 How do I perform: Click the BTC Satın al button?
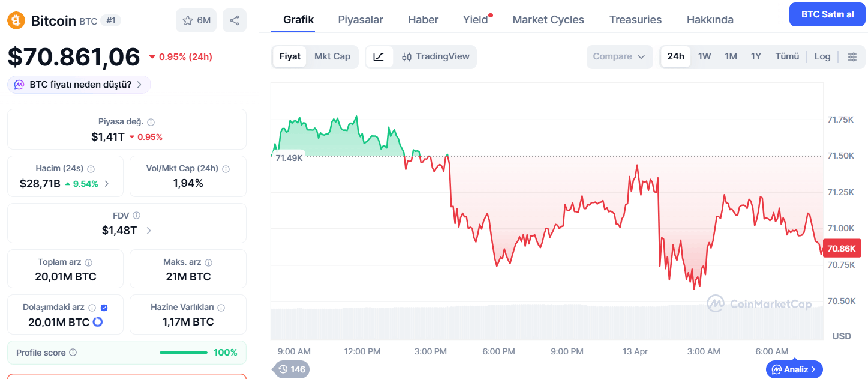[x=827, y=14]
